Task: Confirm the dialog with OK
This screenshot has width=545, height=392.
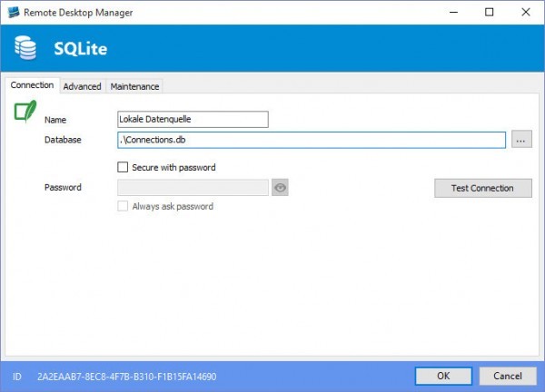Action: tap(443, 376)
